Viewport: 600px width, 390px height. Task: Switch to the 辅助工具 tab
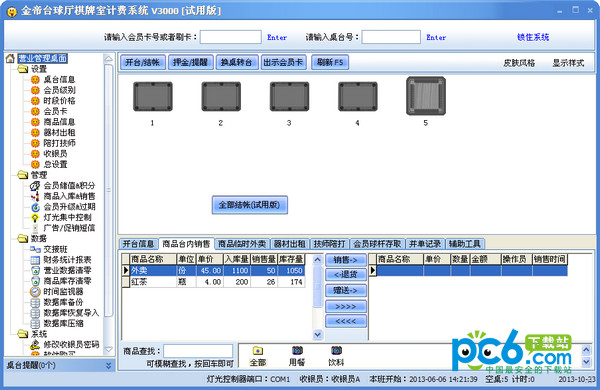(x=465, y=244)
